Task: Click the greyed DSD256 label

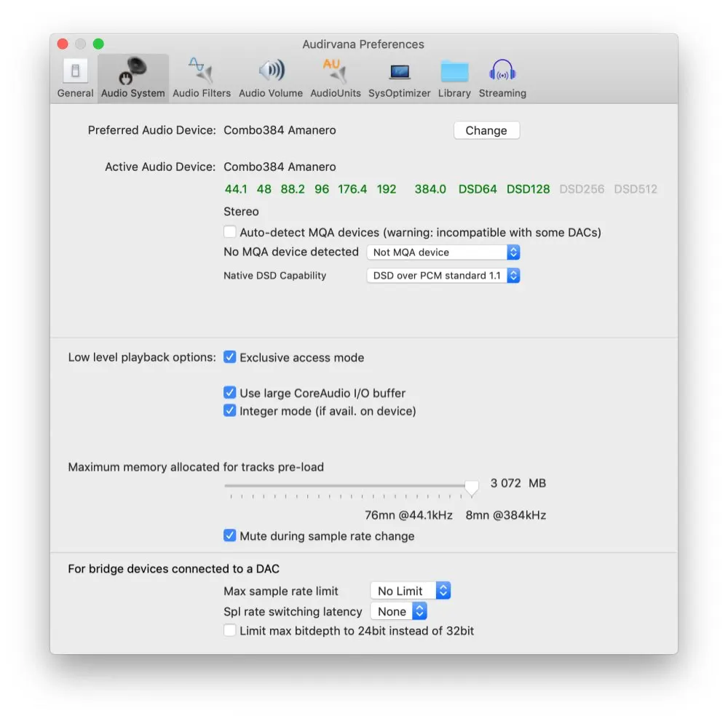Action: coord(582,189)
